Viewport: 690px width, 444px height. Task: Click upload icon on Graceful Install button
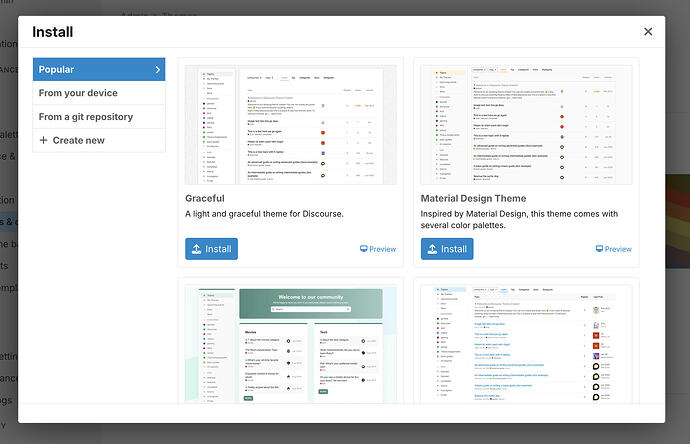(x=197, y=249)
